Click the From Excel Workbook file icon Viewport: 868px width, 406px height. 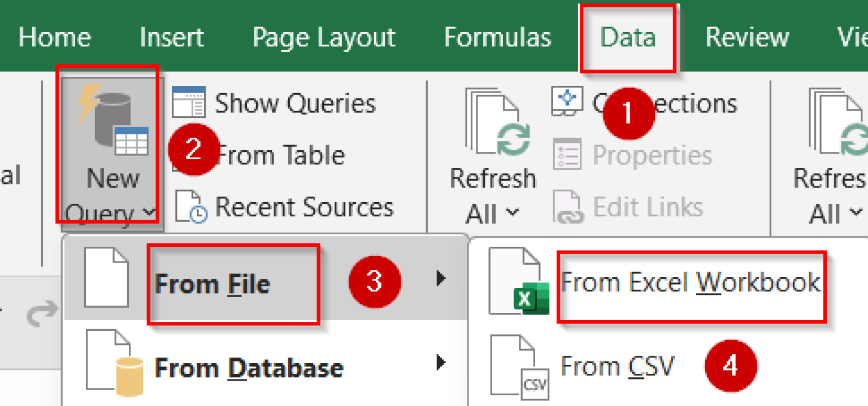pos(517,281)
